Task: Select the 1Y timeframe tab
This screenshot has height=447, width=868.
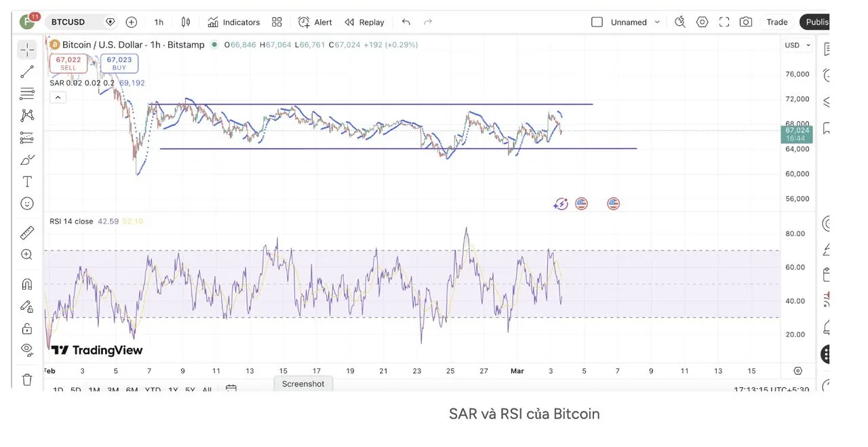Action: tap(172, 390)
